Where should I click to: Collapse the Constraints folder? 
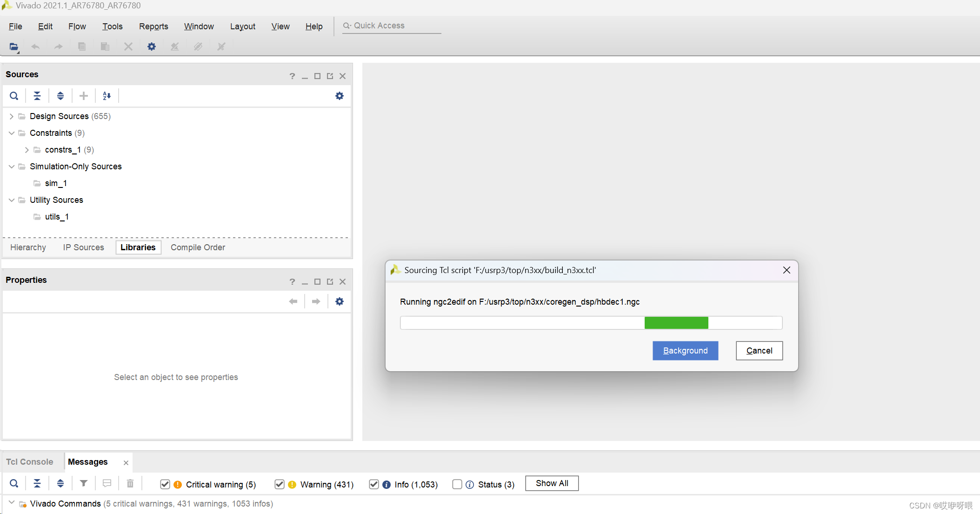click(11, 133)
